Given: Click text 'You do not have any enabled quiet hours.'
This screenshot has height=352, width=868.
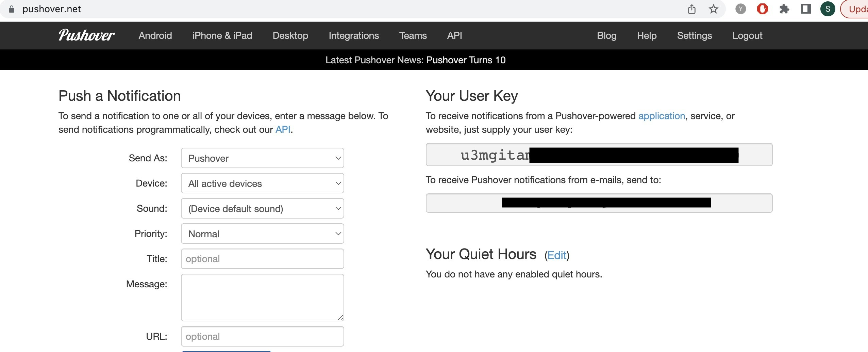Looking at the screenshot, I should click(514, 274).
